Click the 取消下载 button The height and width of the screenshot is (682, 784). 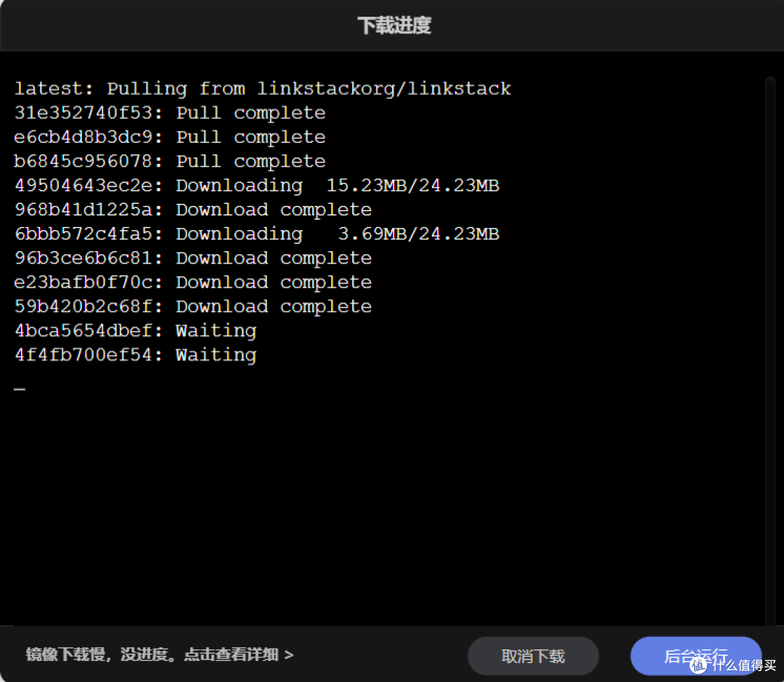(x=533, y=656)
